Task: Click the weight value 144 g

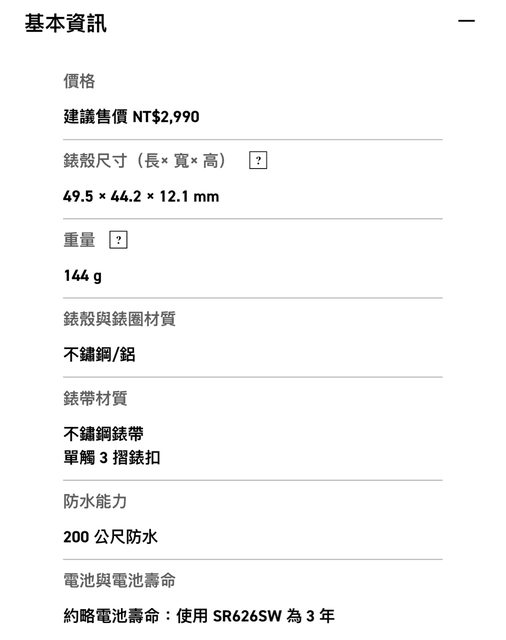Action: point(83,276)
